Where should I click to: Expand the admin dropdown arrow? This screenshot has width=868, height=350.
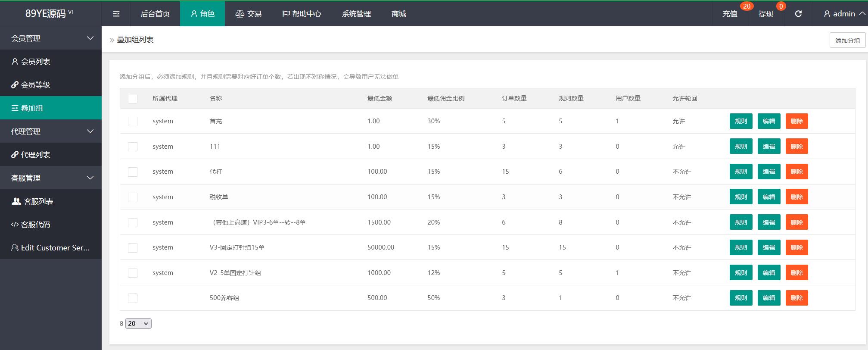point(862,14)
